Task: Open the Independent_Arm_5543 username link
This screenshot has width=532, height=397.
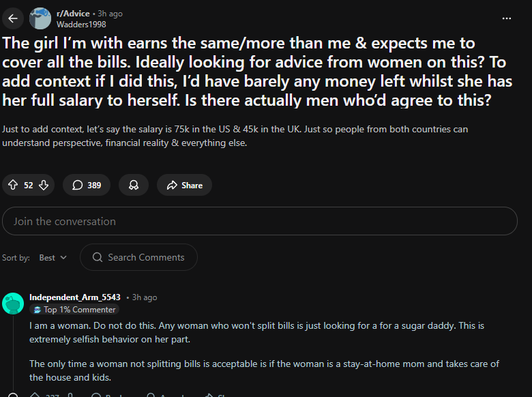Action: click(75, 297)
